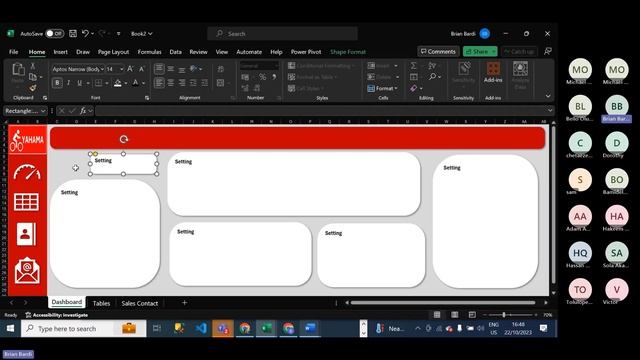Open Microsoft Teams from the taskbar
Screen dimensions: 640x360
pos(223,329)
